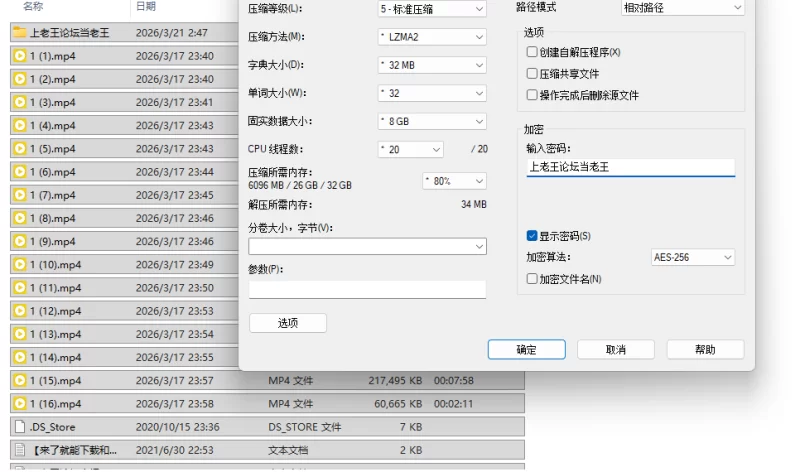
Task: Click the video icon of 1 (2).mp4
Action: coord(19,79)
